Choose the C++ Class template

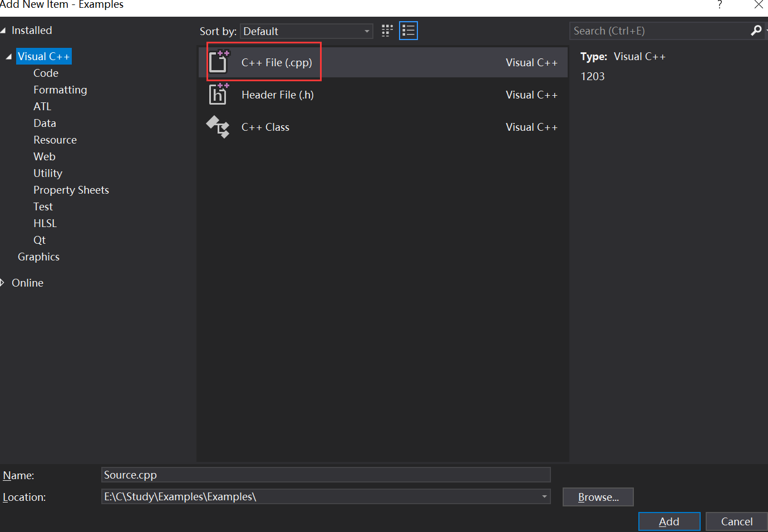[x=383, y=127]
